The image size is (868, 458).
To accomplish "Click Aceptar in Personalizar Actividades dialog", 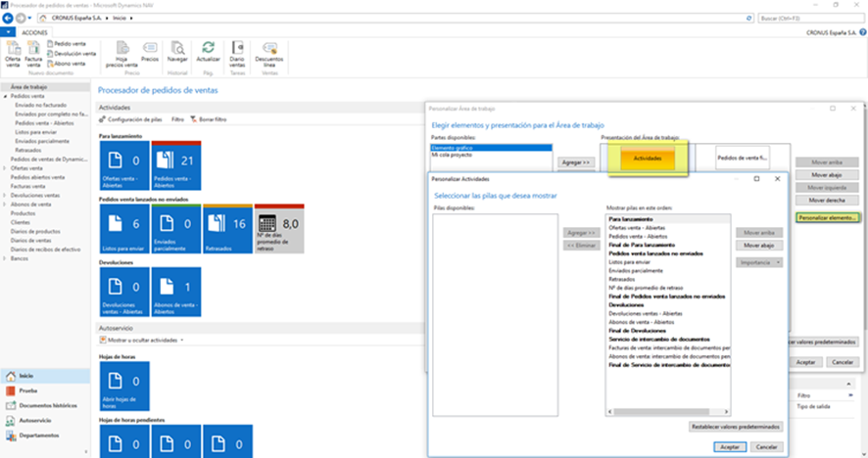I will 730,447.
